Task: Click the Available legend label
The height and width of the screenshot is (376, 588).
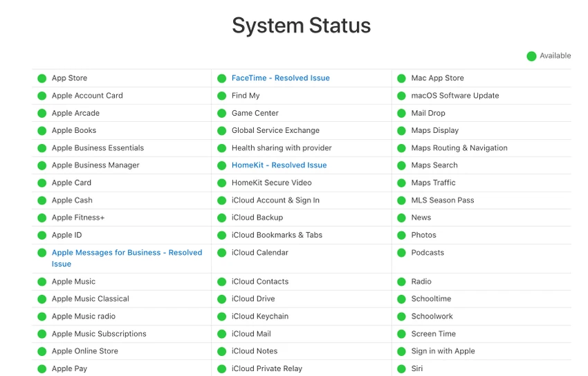Action: coord(555,55)
